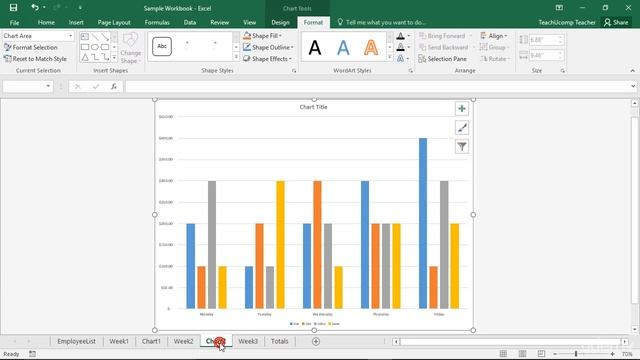Image resolution: width=640 pixels, height=360 pixels.
Task: Collapse the ribbon with the caret icon
Action: (632, 71)
